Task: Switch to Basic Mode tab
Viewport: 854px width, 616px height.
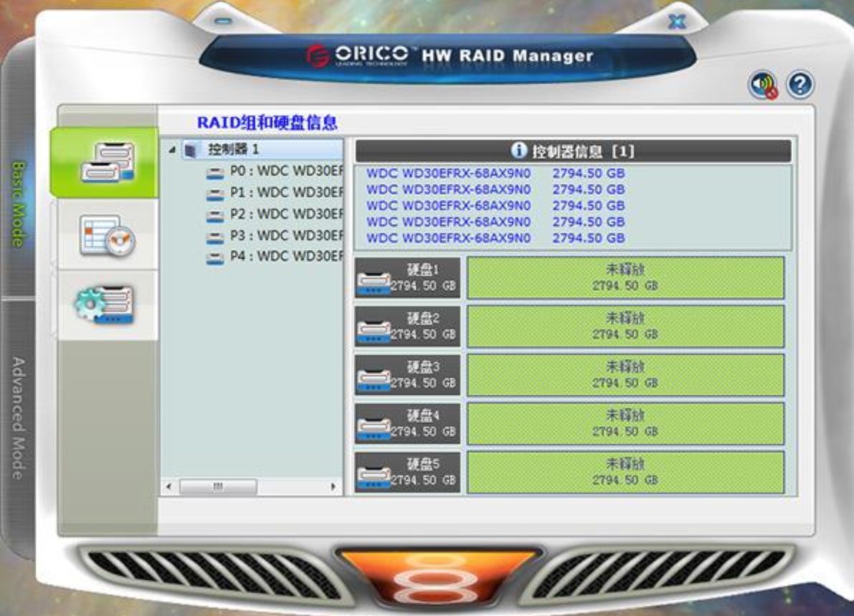Action: (x=18, y=204)
